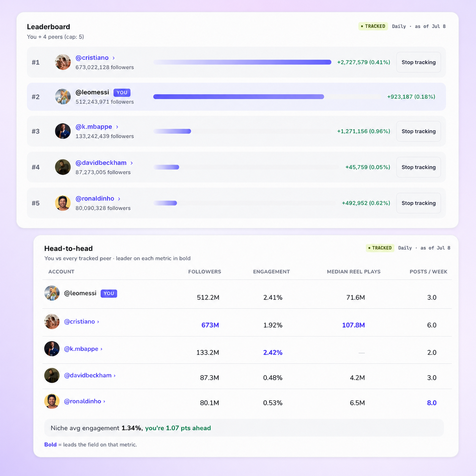Click @cristiano's avatar in the Leaderboard
Screen dimensions: 476x476
point(63,62)
